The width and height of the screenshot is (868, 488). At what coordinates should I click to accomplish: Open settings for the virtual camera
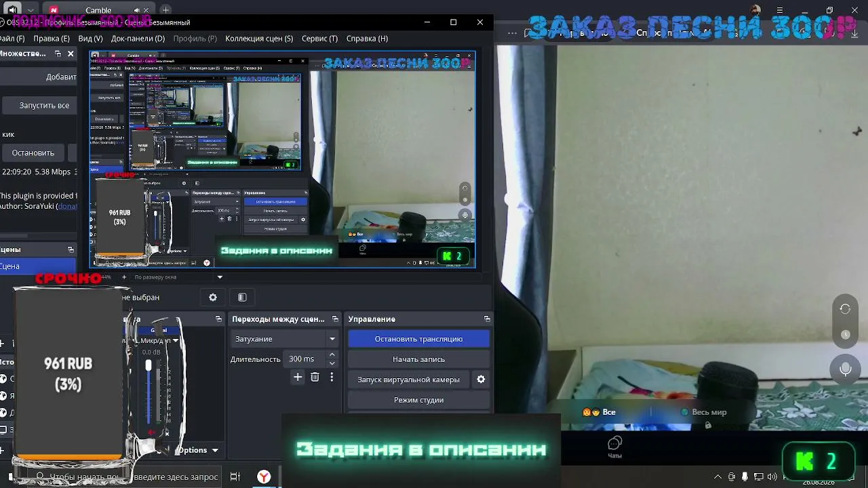click(481, 380)
